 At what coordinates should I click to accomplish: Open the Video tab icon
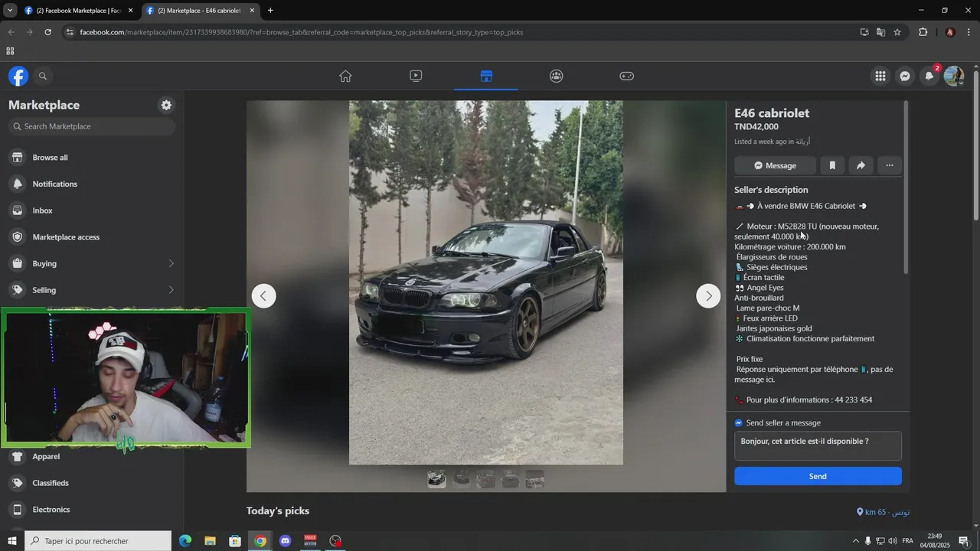[416, 76]
